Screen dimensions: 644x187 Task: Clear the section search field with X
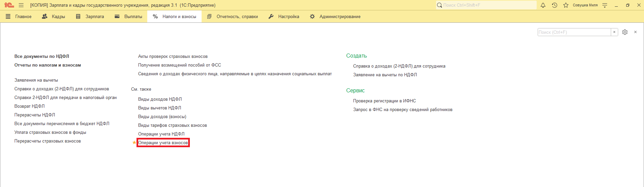614,32
